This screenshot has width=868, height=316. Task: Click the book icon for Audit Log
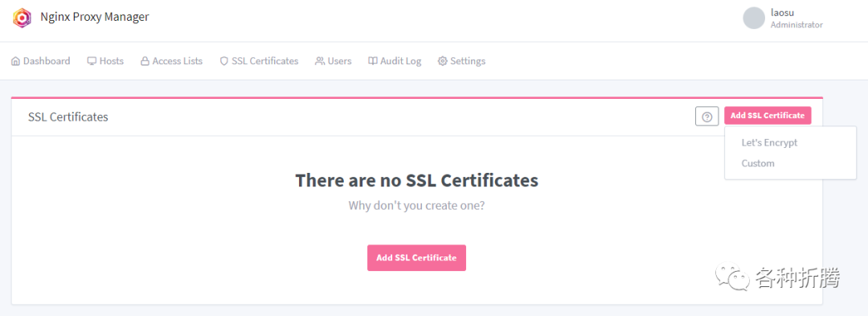click(373, 61)
